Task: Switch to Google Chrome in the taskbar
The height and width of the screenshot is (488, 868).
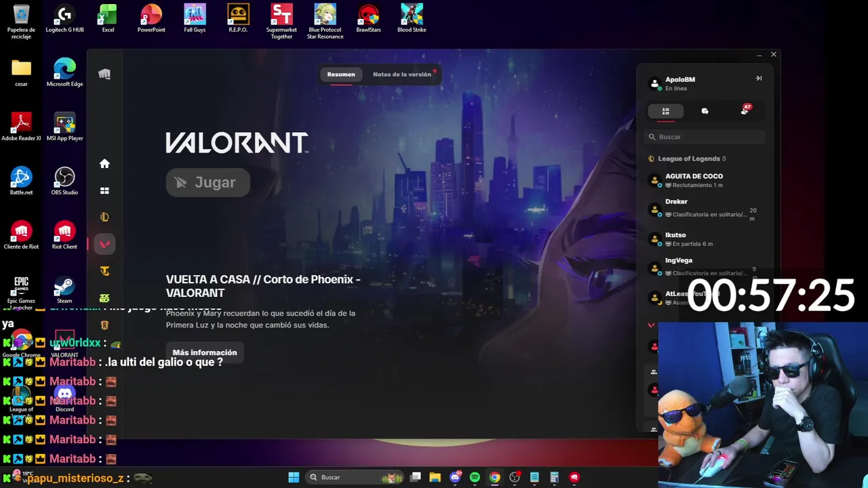Action: (495, 477)
